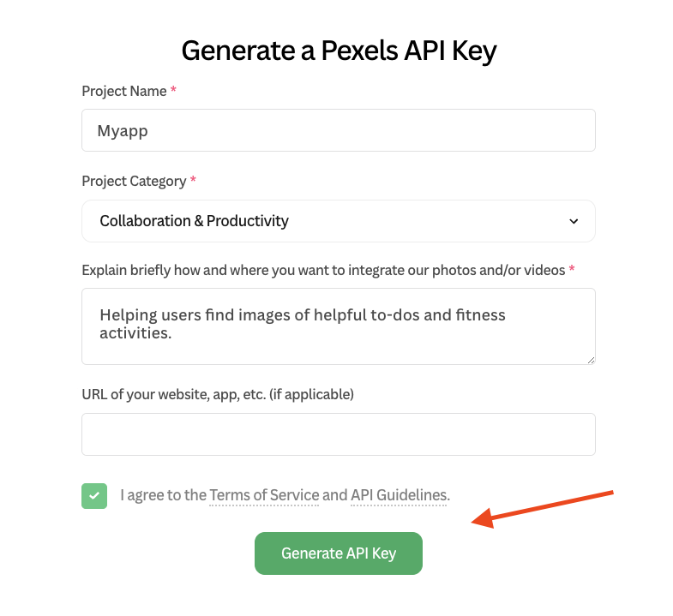Uncheck the green agreement checkbox
This screenshot has height=616, width=673.
click(x=94, y=496)
